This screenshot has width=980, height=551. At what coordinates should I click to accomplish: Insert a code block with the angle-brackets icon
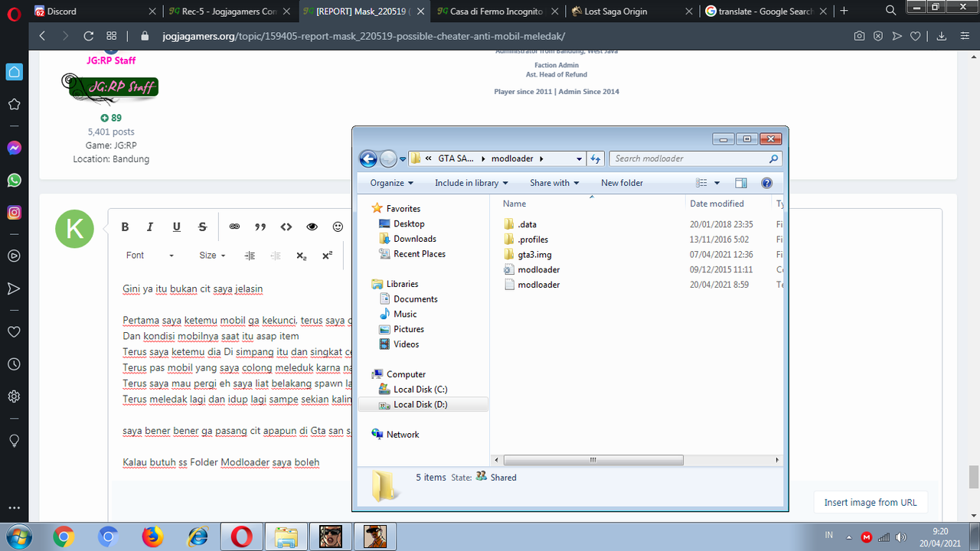click(286, 227)
